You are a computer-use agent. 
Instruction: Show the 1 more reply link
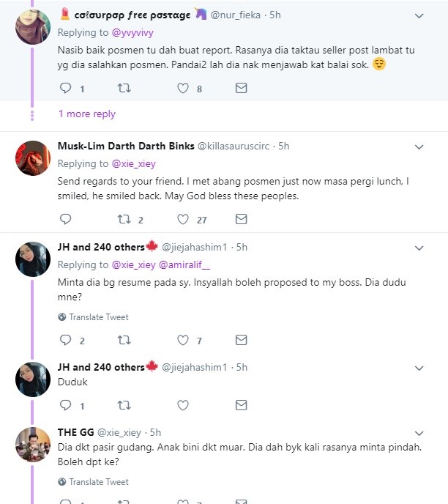click(x=86, y=114)
